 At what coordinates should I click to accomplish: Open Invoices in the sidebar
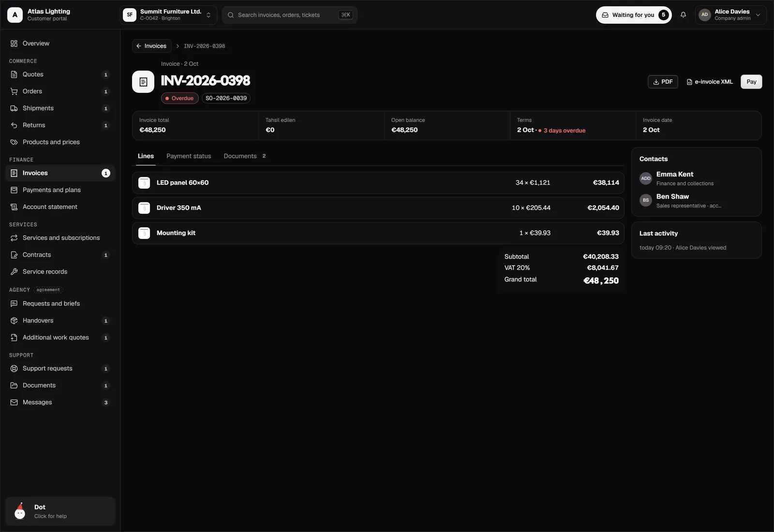pyautogui.click(x=60, y=173)
